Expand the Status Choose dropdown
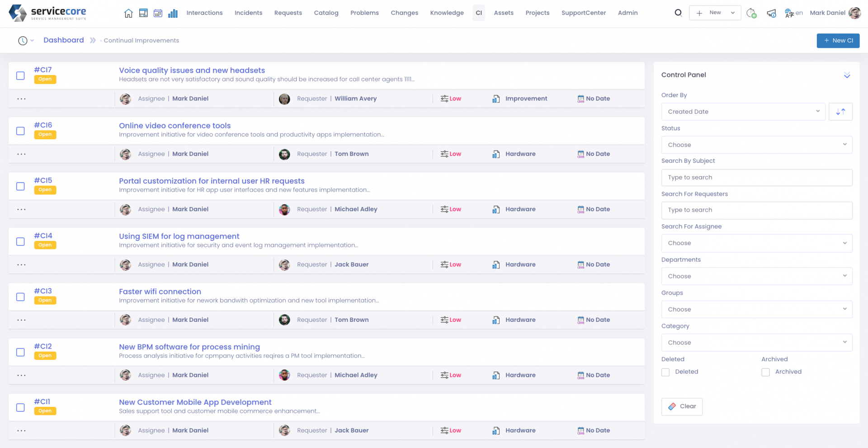This screenshot has width=868, height=448. pos(756,145)
